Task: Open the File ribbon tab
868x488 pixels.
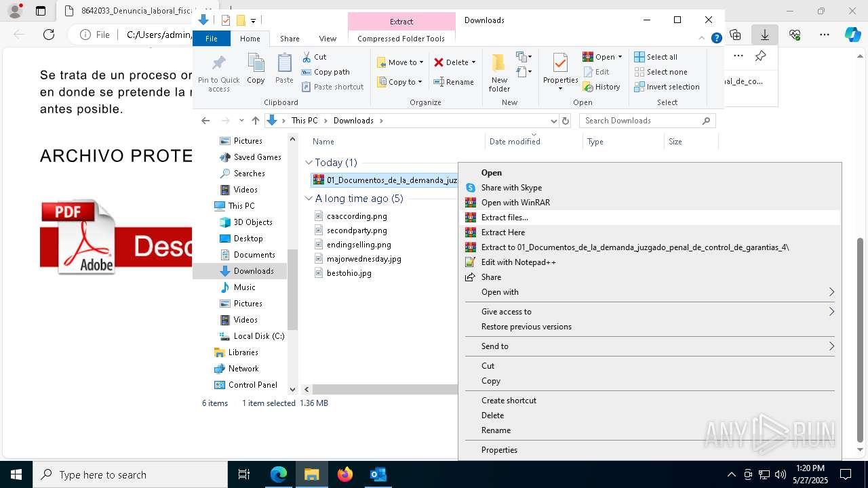Action: pos(212,39)
